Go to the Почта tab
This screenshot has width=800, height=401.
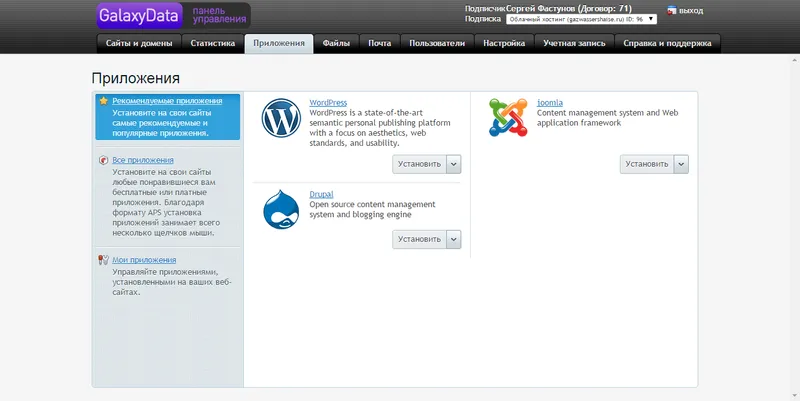(380, 43)
